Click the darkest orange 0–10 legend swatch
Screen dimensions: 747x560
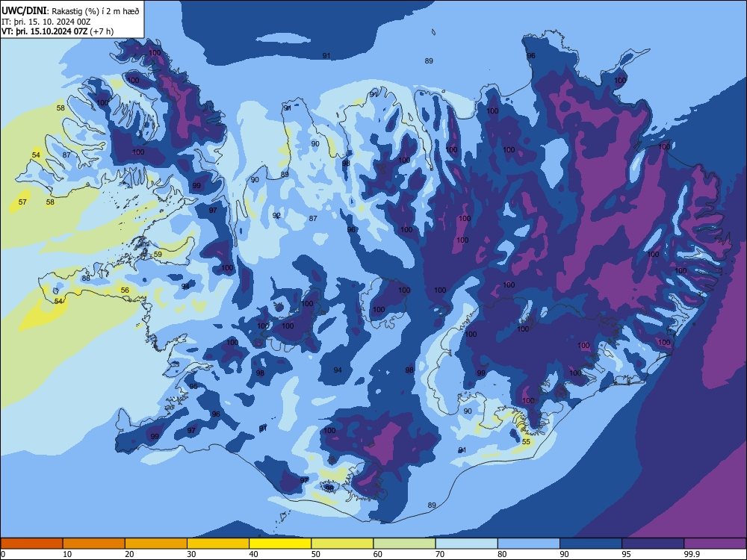point(31,544)
